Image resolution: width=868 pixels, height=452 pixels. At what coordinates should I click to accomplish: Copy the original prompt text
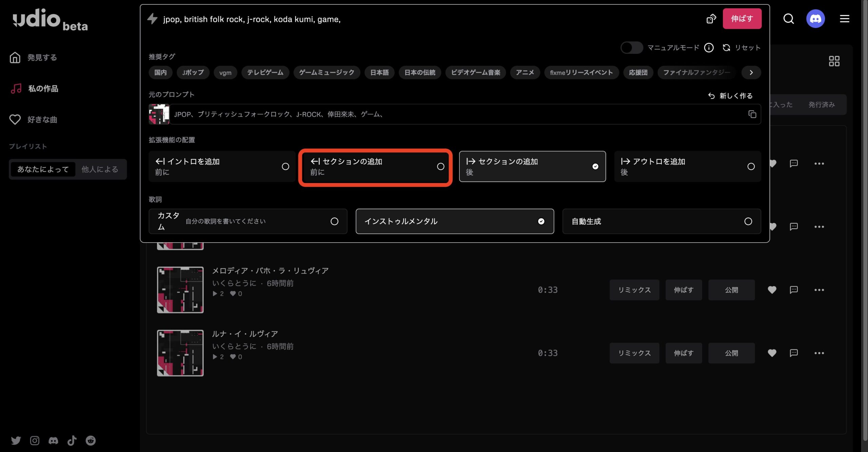[x=752, y=114]
